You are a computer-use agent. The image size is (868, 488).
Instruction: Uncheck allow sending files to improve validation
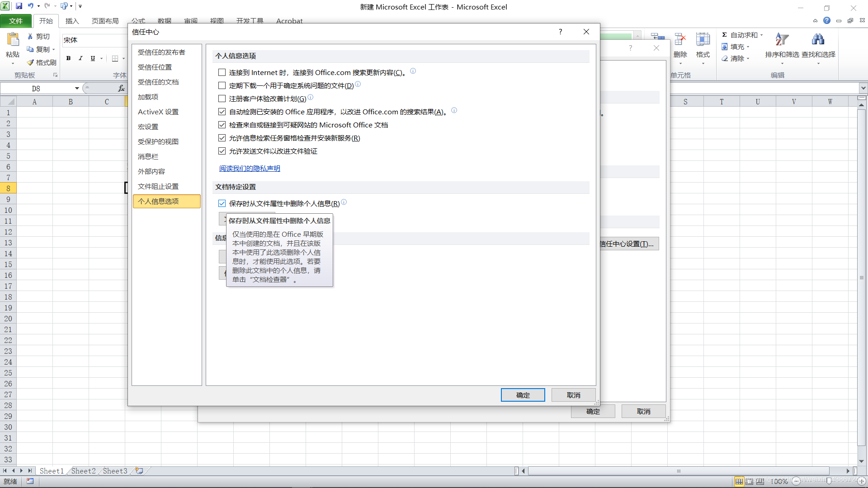coord(222,151)
